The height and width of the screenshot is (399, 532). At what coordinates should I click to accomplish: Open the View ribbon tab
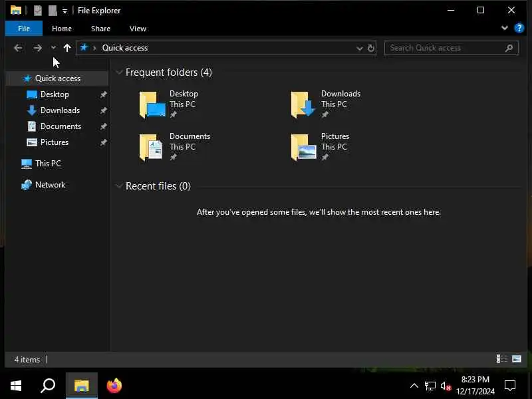[x=138, y=29]
